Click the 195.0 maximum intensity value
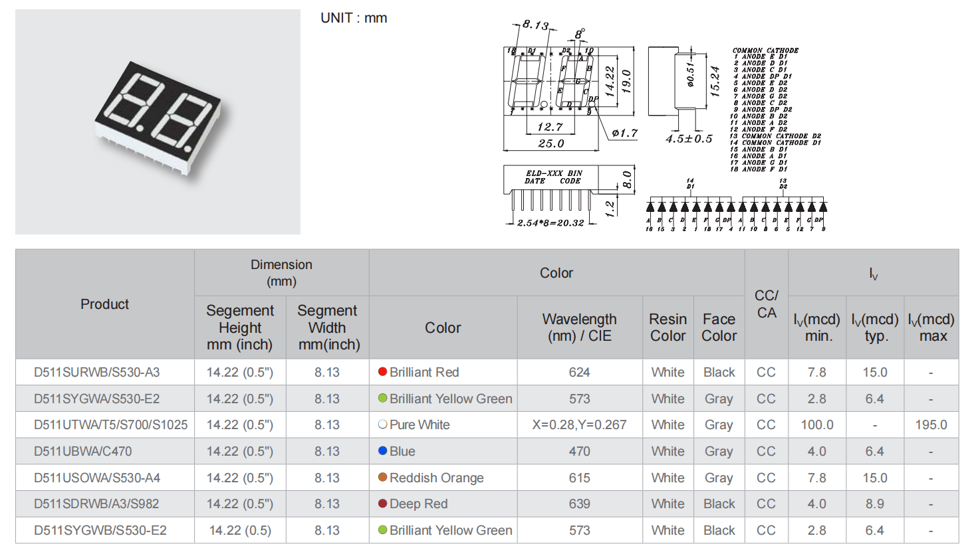The image size is (974, 560). [931, 424]
